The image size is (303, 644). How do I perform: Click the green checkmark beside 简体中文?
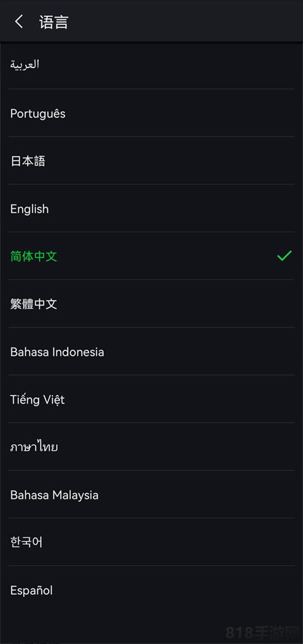(x=284, y=256)
